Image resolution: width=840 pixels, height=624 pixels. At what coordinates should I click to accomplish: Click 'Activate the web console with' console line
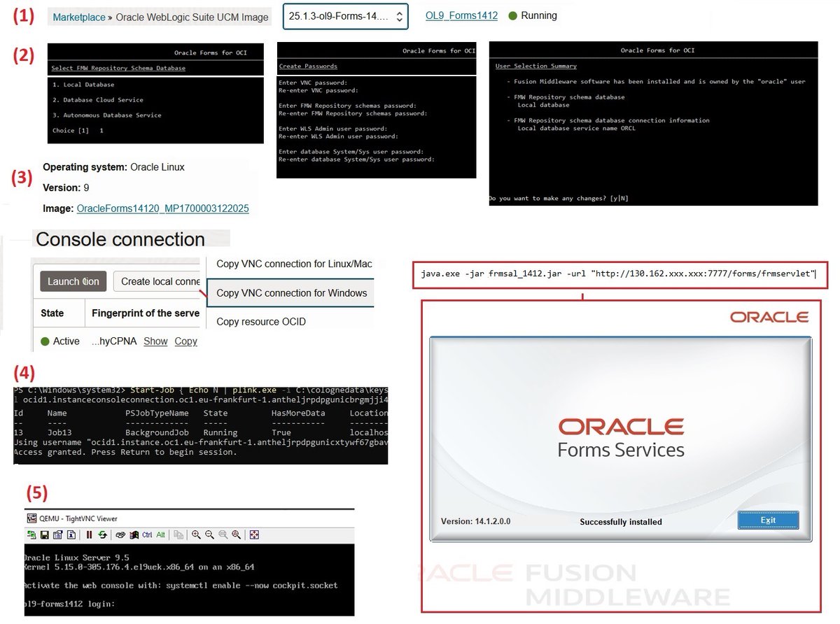coord(180,586)
